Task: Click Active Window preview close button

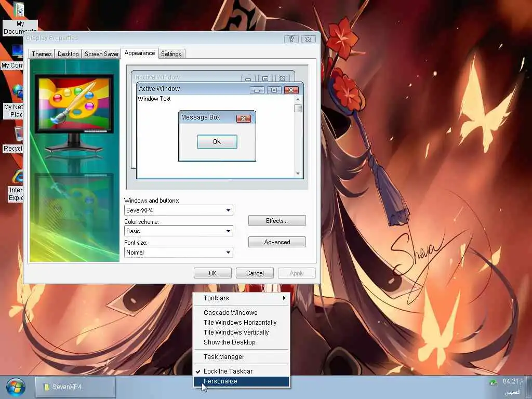Action: [291, 90]
